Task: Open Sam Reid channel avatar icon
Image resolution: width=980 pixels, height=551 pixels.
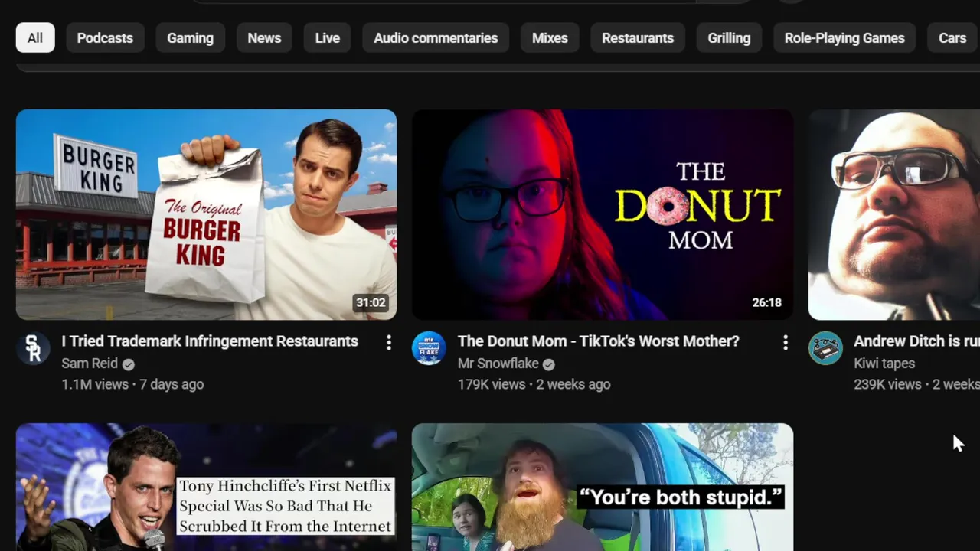Action: [x=34, y=348]
